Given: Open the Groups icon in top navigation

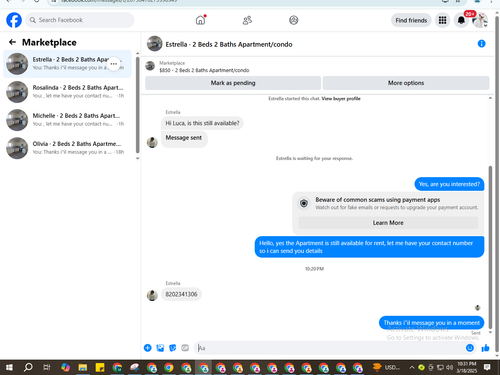Looking at the screenshot, I should click(294, 20).
